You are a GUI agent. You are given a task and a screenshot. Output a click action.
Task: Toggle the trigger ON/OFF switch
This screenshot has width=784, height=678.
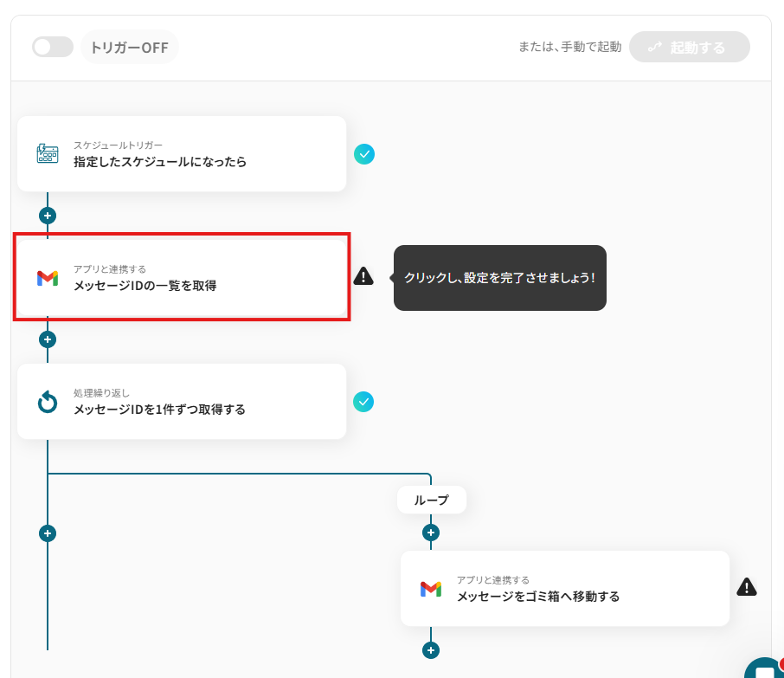[x=53, y=47]
